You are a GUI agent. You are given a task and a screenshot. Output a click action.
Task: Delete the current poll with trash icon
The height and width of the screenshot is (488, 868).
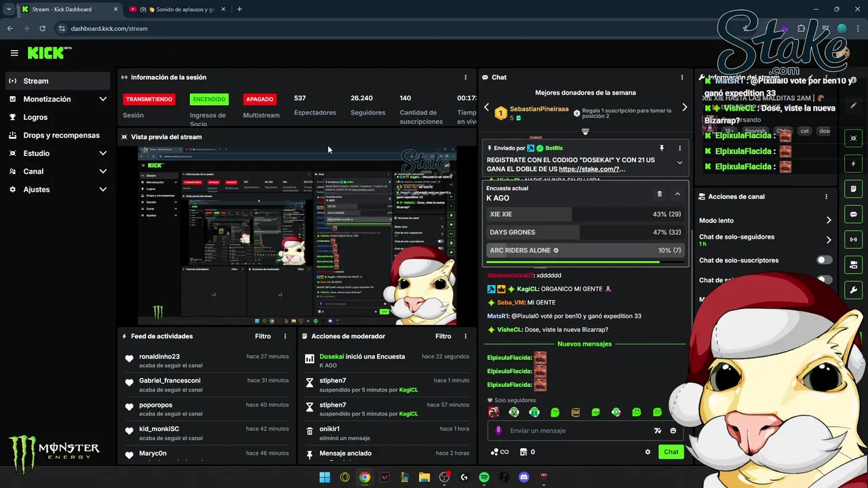tap(659, 194)
